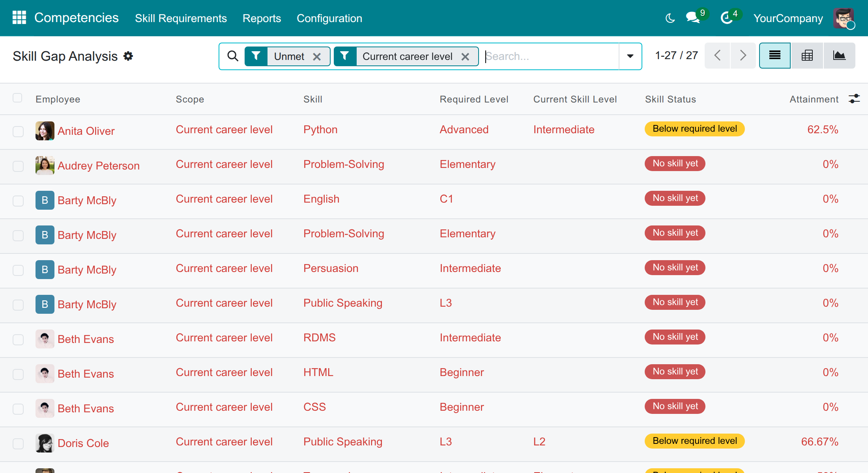868x473 pixels.
Task: Open the activities clock icon
Action: coord(726,18)
